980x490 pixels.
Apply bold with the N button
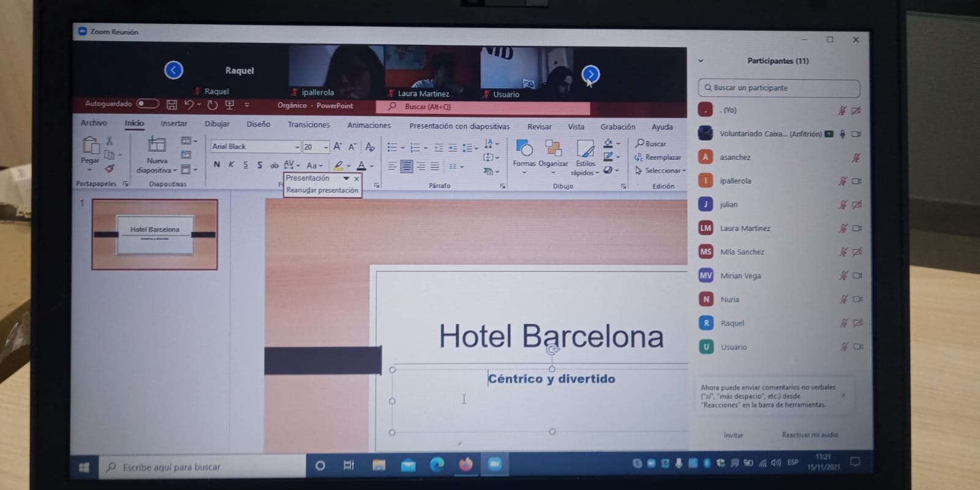coord(217,165)
